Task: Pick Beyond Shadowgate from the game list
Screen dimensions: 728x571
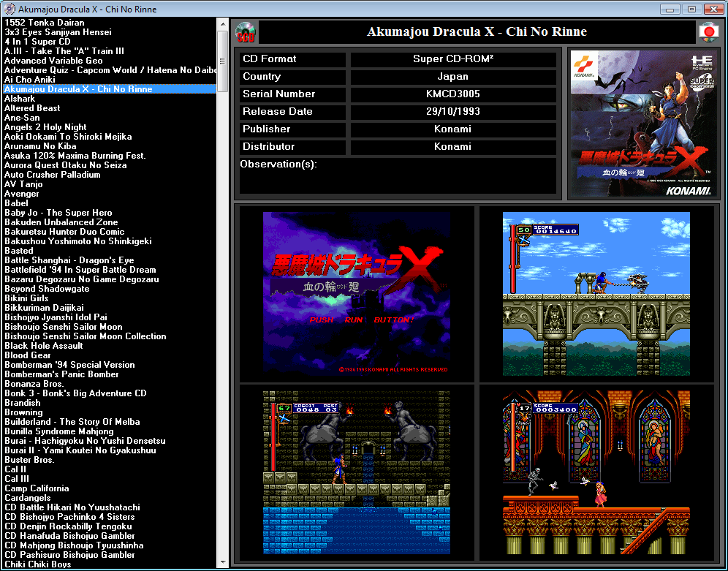Action: [x=47, y=289]
